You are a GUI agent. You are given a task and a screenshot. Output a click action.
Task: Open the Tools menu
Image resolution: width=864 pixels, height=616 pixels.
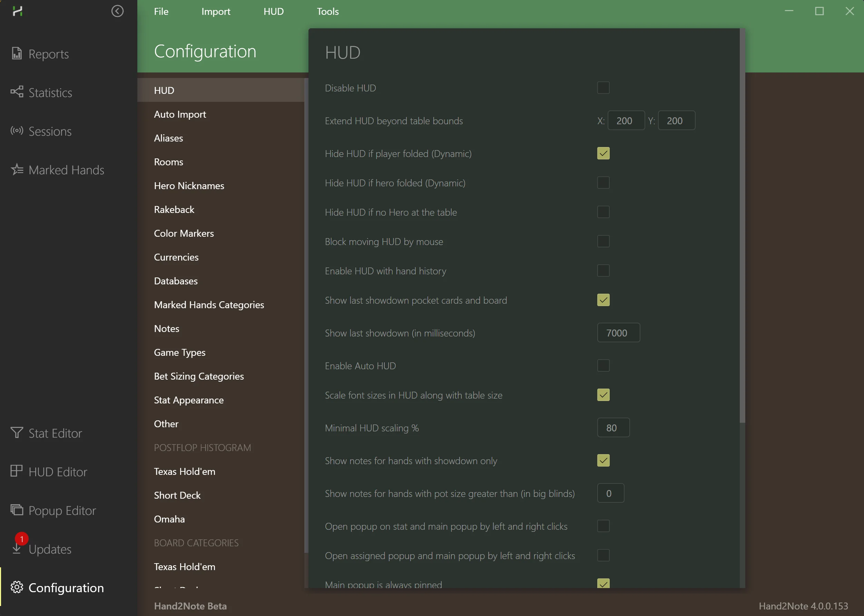click(x=328, y=11)
